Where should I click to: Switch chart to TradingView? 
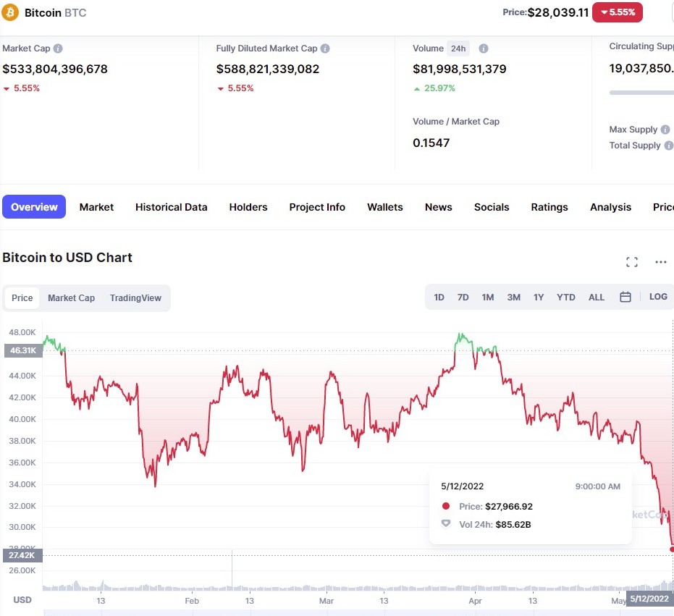(x=135, y=298)
